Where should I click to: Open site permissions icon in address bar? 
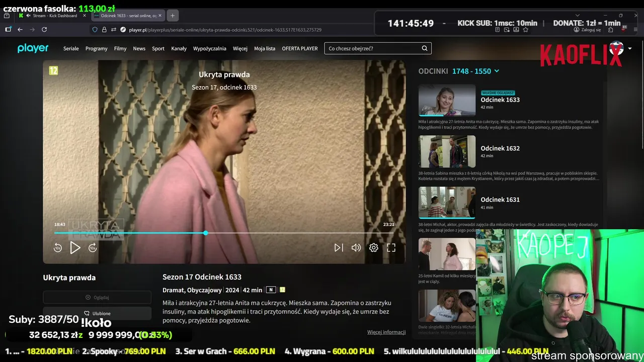tap(114, 30)
